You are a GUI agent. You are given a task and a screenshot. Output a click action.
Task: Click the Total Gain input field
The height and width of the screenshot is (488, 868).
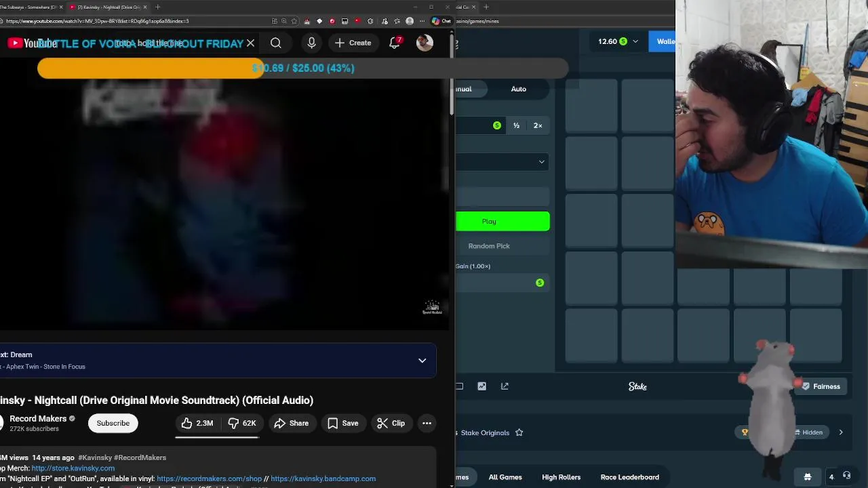(x=502, y=283)
